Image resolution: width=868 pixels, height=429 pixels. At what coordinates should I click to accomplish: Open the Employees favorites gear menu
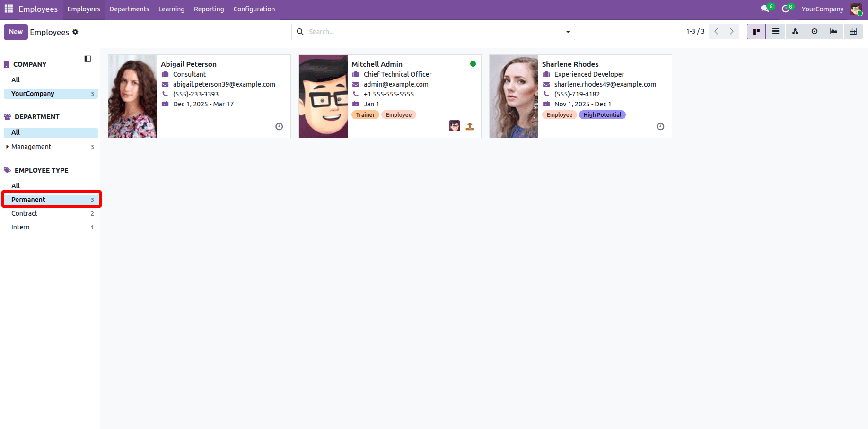[x=76, y=32]
